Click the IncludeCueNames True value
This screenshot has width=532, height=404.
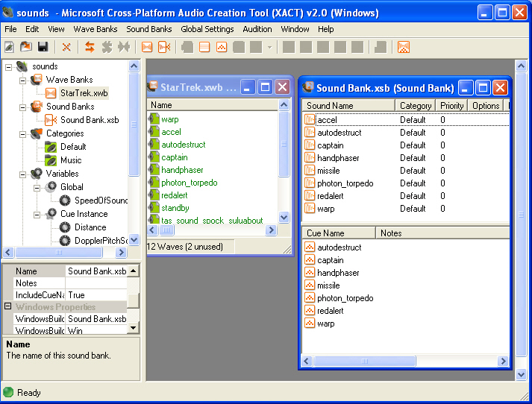[x=96, y=295]
